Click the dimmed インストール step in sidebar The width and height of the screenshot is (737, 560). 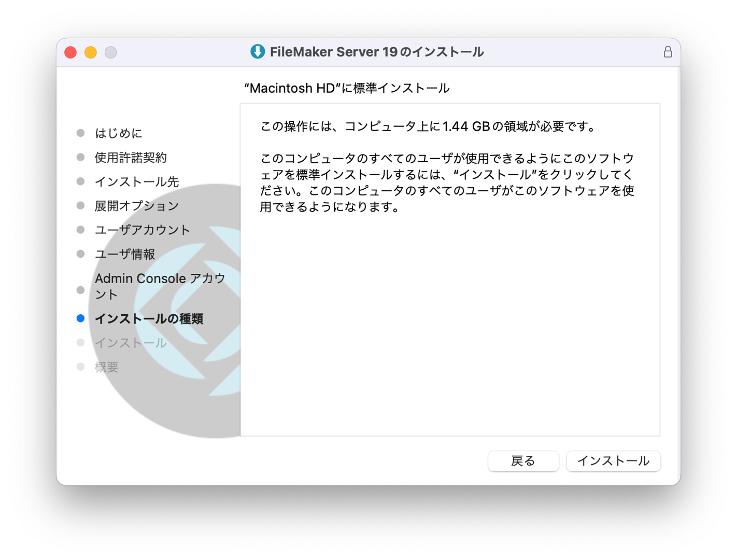[131, 343]
